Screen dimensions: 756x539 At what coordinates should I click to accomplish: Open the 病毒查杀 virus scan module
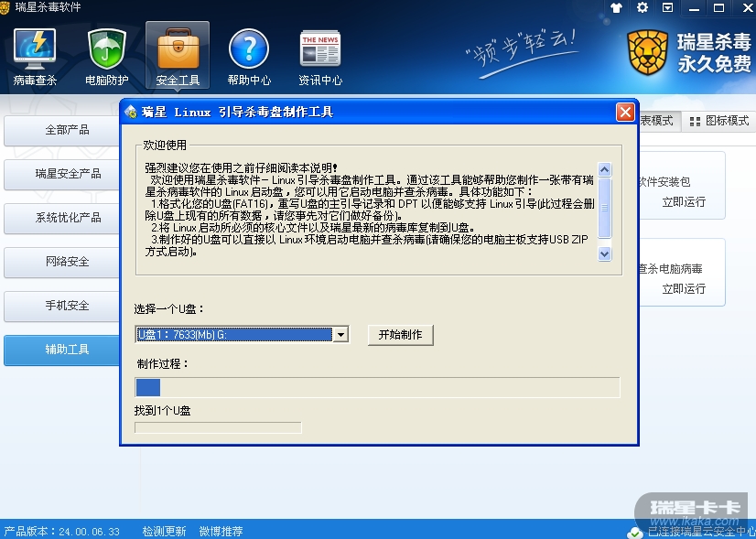(35, 57)
